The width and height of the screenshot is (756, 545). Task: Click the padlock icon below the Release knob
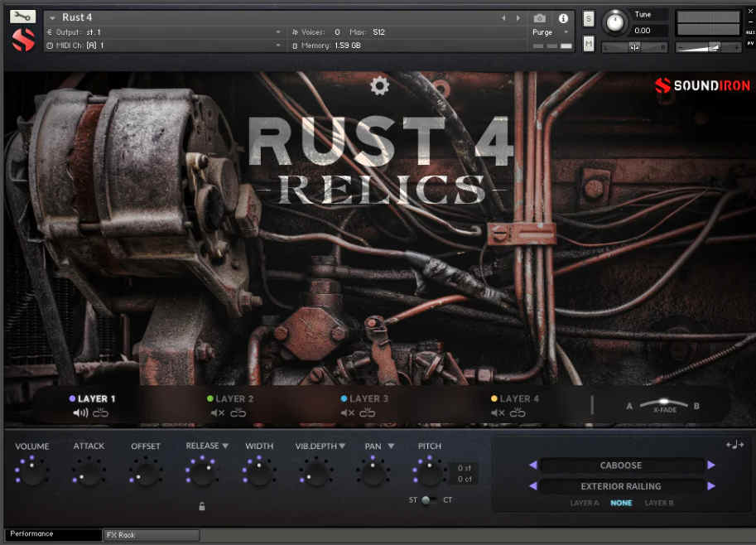click(202, 505)
